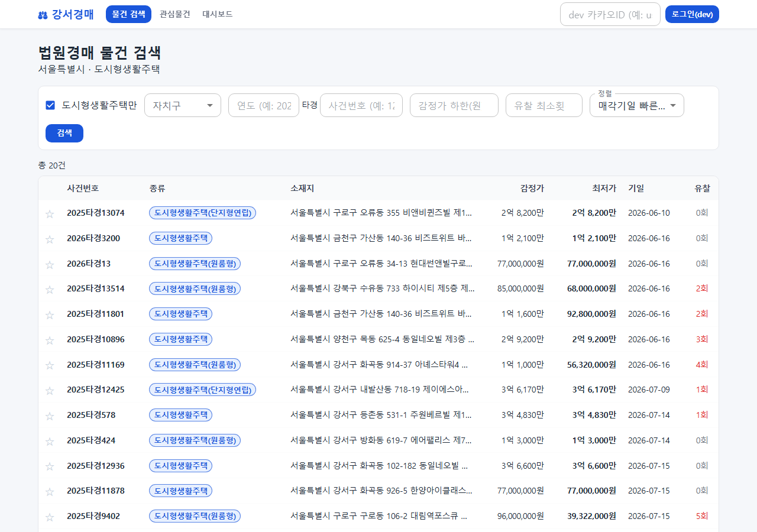Star the 2025타경578 listing
Image resolution: width=757 pixels, height=532 pixels.
[50, 416]
